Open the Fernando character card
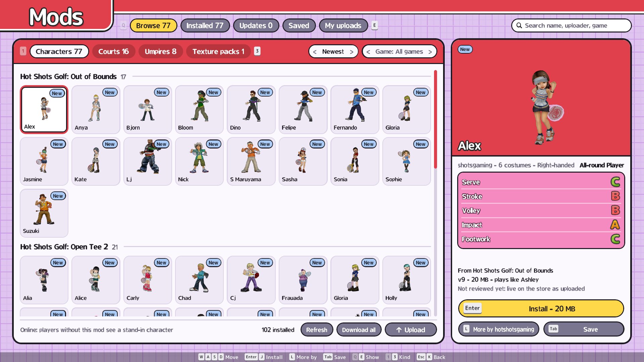This screenshot has height=362, width=644. 355,110
